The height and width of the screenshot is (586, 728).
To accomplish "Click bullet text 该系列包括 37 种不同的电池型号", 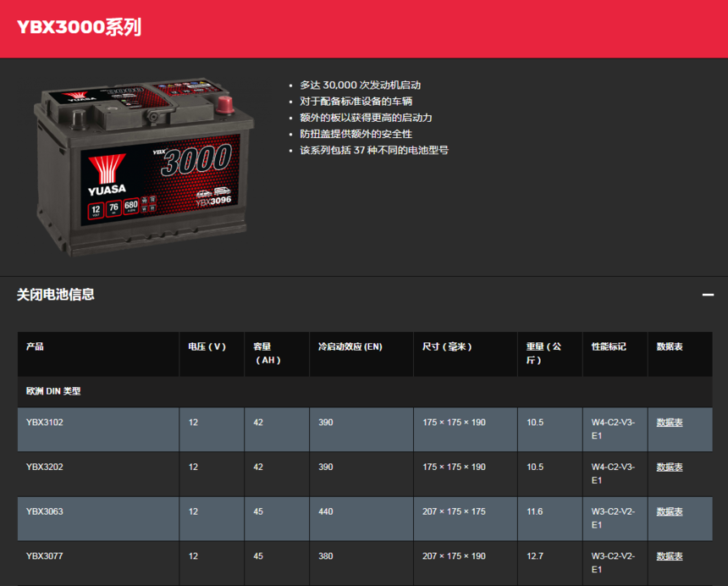I will [374, 150].
